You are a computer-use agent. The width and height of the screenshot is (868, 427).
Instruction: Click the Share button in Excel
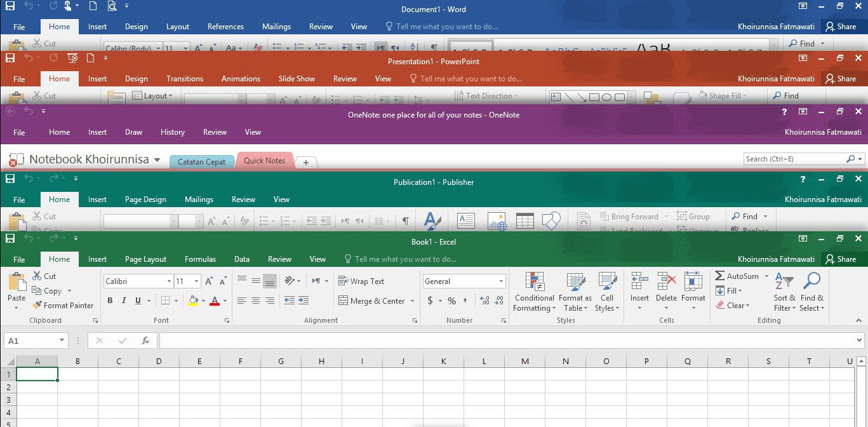coord(841,259)
